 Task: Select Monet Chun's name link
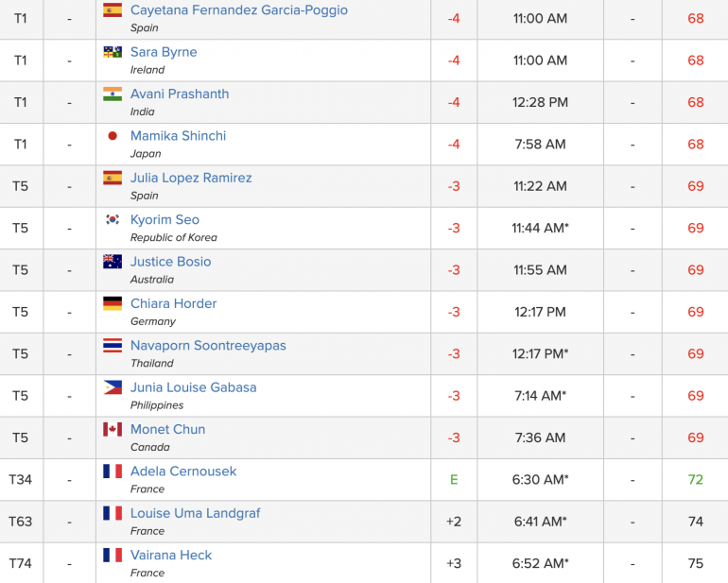coord(167,429)
